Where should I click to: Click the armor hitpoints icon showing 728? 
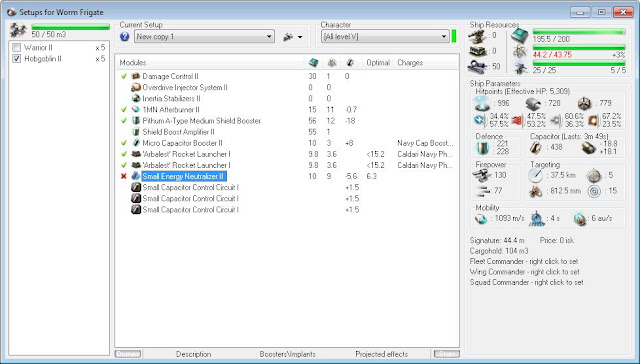533,104
